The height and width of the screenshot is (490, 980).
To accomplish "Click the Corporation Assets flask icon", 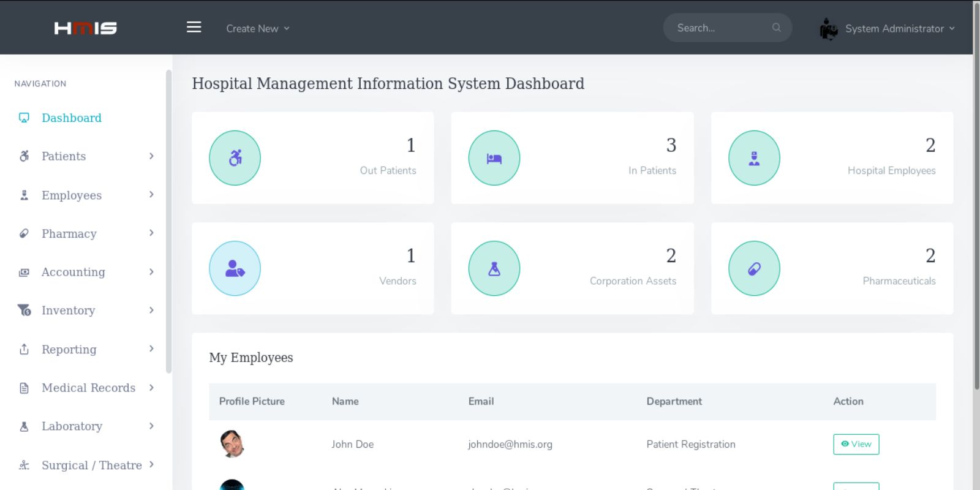I will pyautogui.click(x=494, y=268).
